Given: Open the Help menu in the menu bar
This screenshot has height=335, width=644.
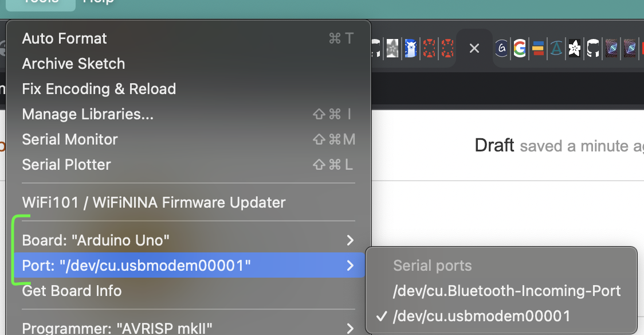Looking at the screenshot, I should [x=99, y=2].
